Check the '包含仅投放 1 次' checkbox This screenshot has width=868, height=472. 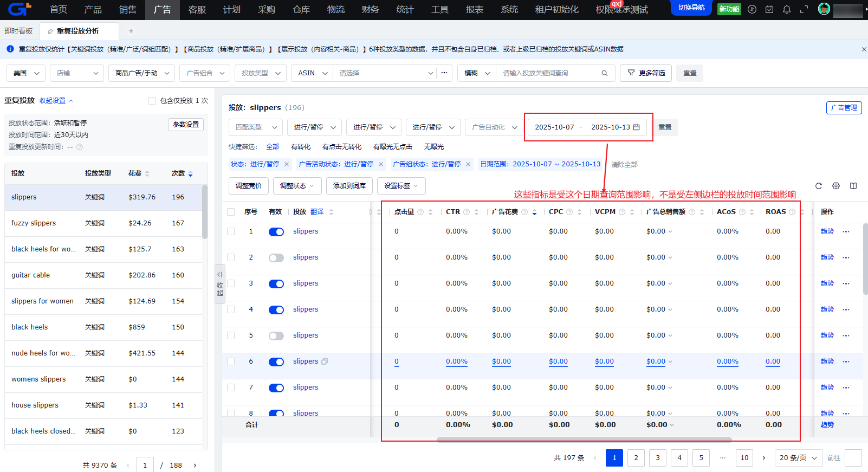(x=152, y=101)
